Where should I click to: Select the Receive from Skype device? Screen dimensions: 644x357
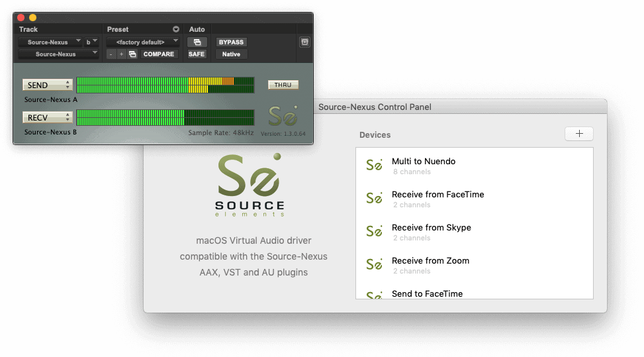pos(475,232)
